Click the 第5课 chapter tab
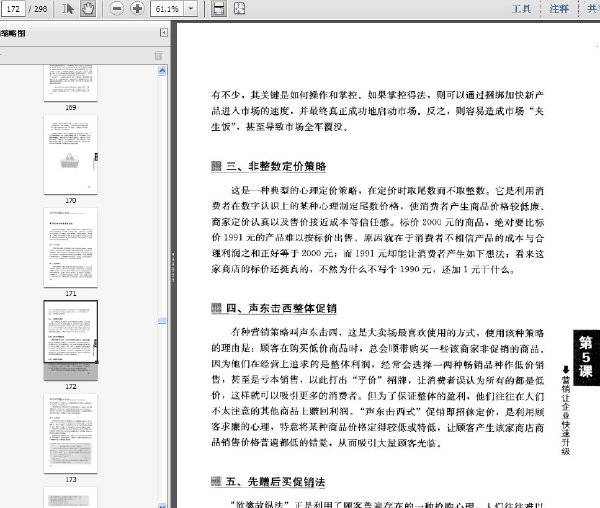The image size is (600, 508). [586, 358]
